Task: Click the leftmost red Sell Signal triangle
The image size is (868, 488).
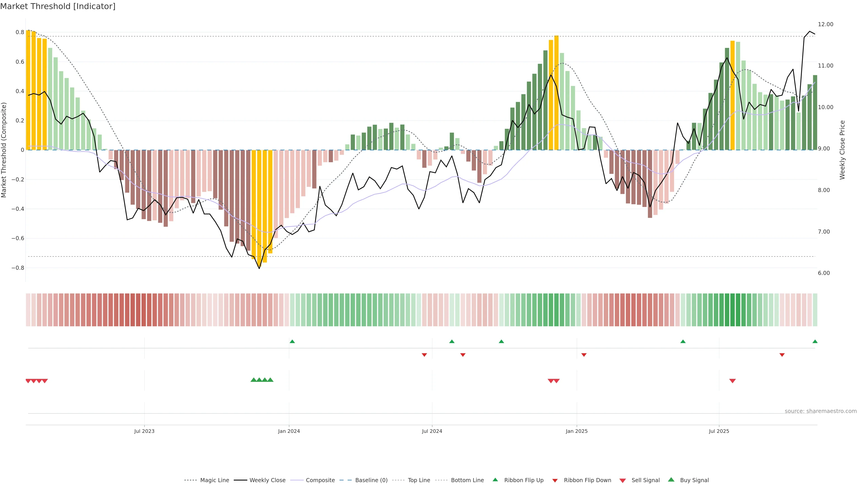Action: (x=28, y=381)
